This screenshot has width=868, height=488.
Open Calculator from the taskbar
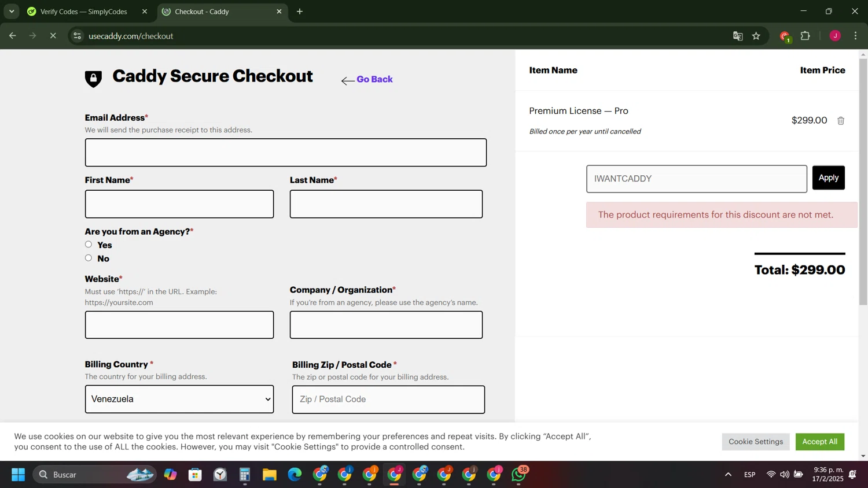point(245,475)
